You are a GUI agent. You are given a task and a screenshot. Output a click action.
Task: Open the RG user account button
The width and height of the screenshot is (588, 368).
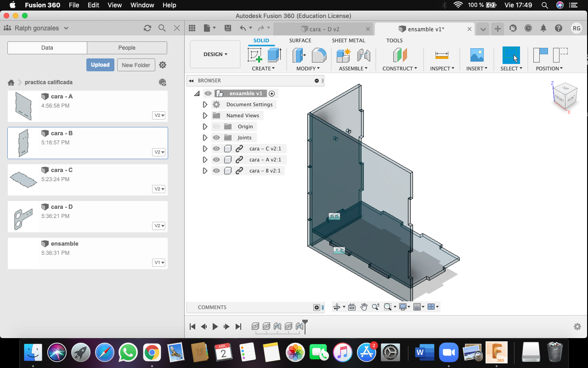(577, 29)
